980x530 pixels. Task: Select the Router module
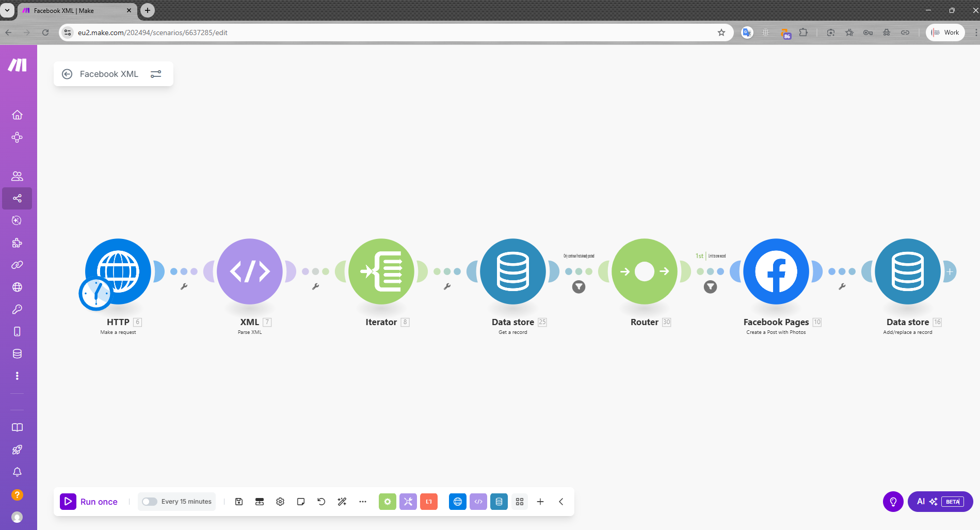[645, 271]
